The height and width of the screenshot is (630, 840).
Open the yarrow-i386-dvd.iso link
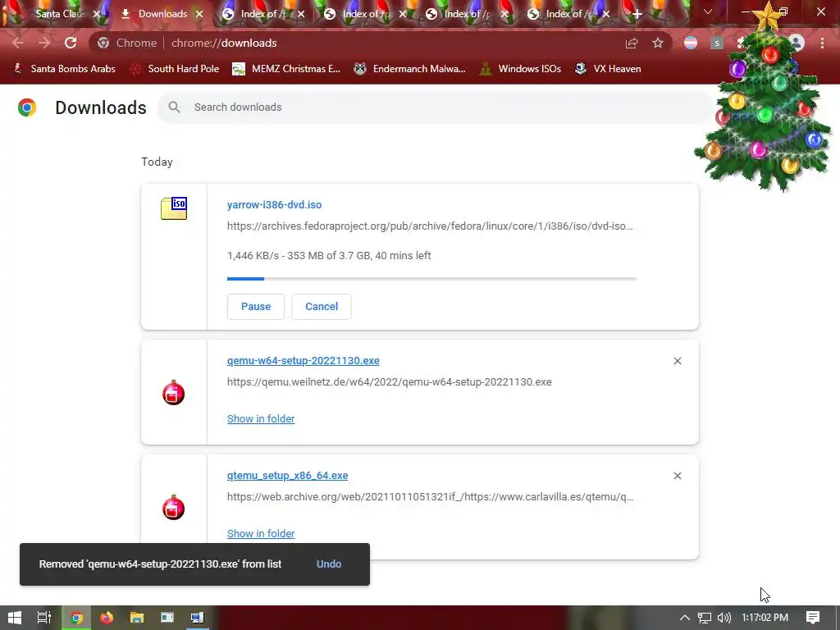click(x=274, y=204)
